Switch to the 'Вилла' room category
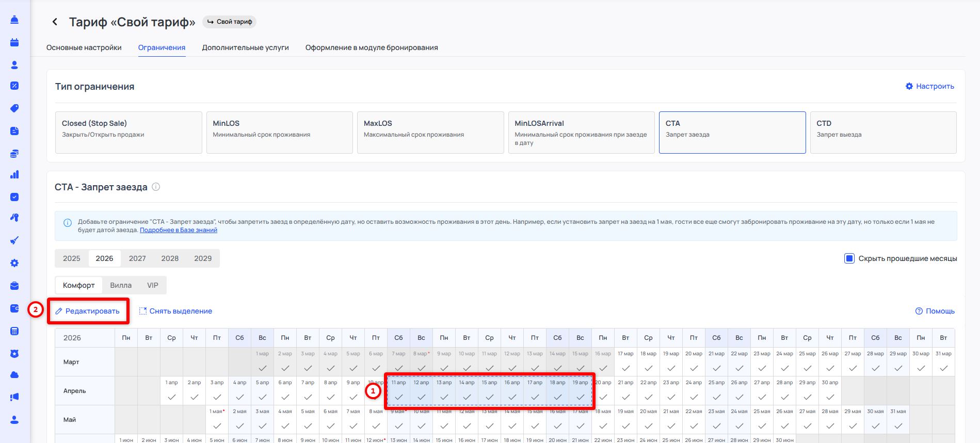 coord(121,285)
